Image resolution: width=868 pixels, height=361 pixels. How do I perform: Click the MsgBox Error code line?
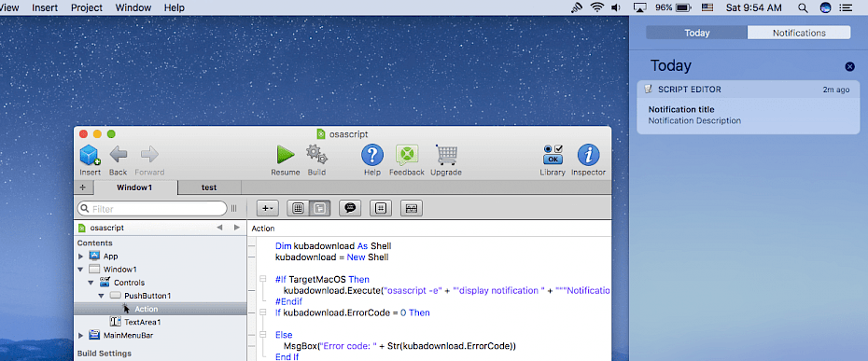pos(399,346)
